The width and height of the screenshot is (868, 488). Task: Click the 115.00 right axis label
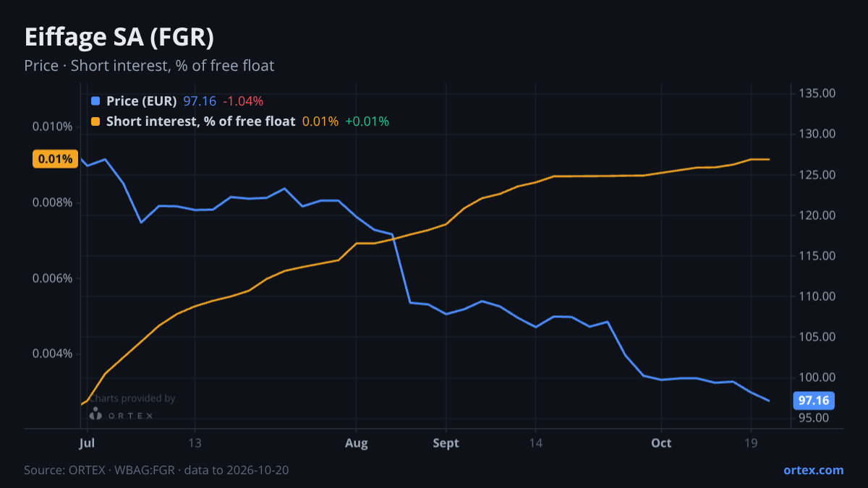tap(817, 256)
